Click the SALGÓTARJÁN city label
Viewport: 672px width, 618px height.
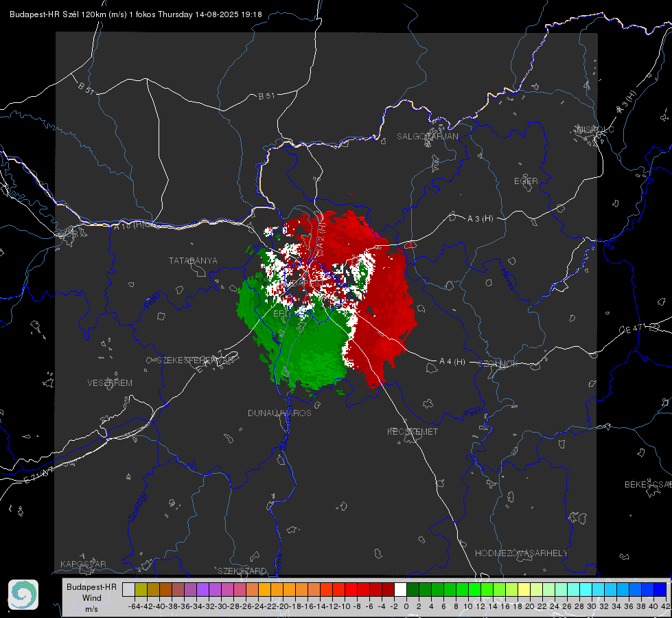427,137
